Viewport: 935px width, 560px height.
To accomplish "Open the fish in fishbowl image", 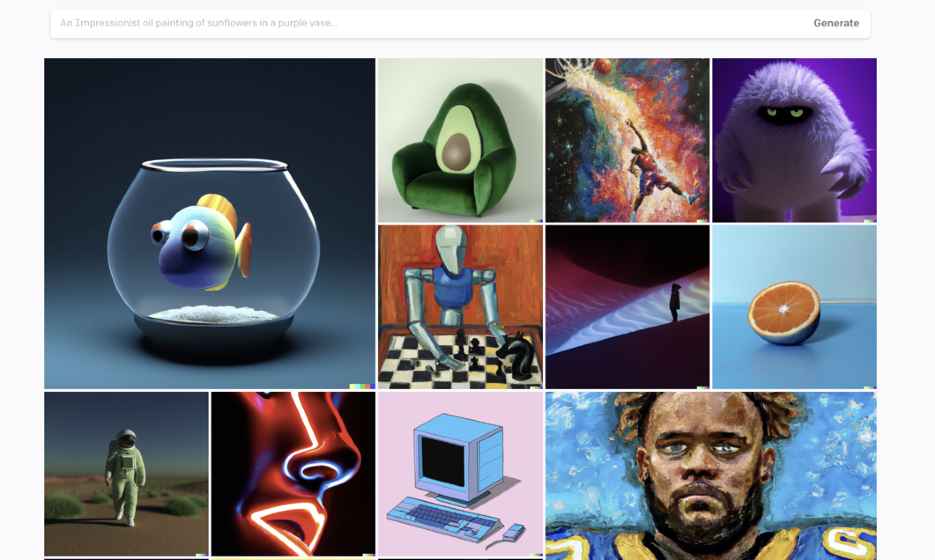I will (210, 224).
